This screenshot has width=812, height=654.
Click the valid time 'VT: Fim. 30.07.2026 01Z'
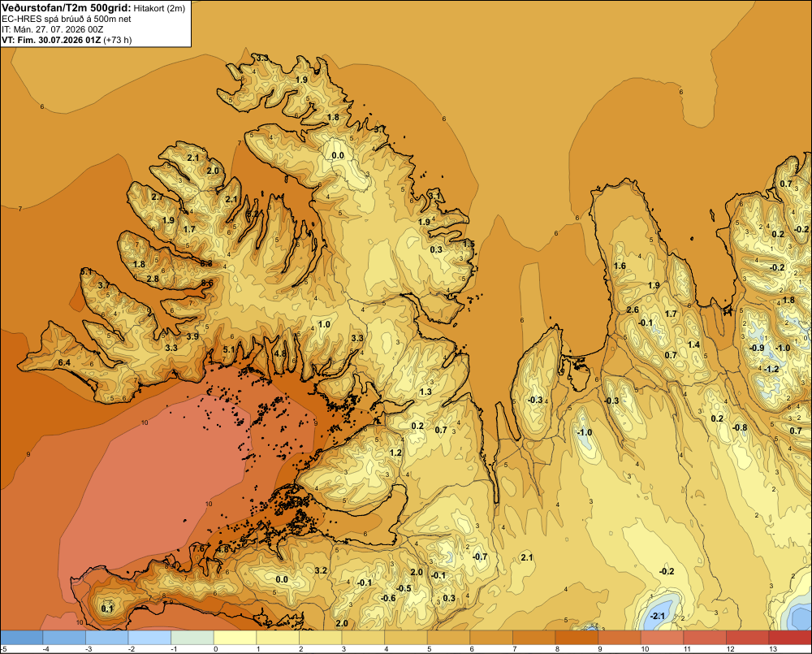(51, 40)
